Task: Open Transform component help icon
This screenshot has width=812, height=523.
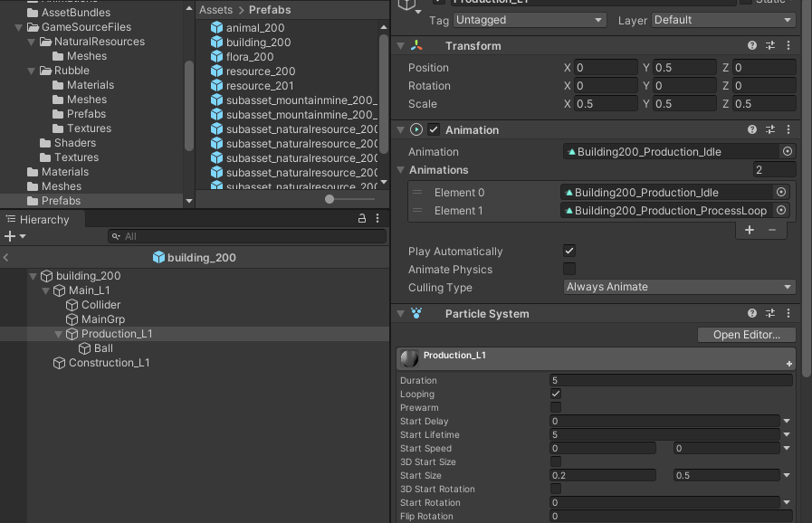Action: coord(752,45)
